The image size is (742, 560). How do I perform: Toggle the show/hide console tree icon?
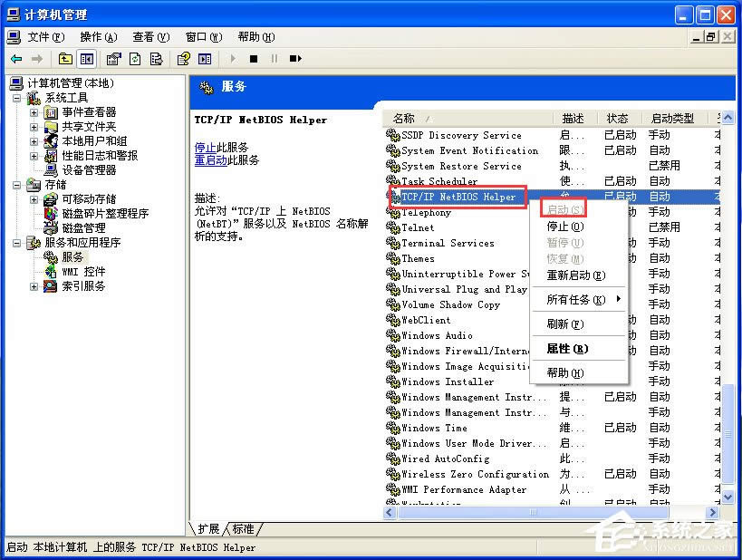(x=87, y=58)
